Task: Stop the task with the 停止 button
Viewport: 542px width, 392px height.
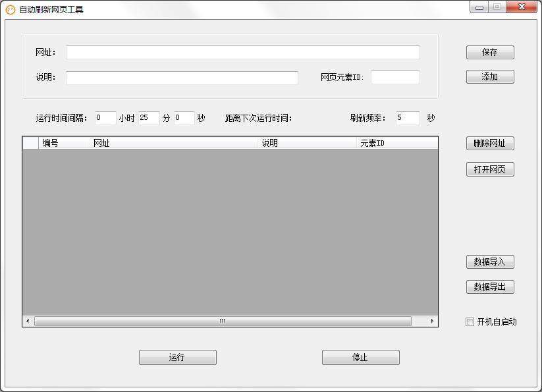Action: coord(360,357)
